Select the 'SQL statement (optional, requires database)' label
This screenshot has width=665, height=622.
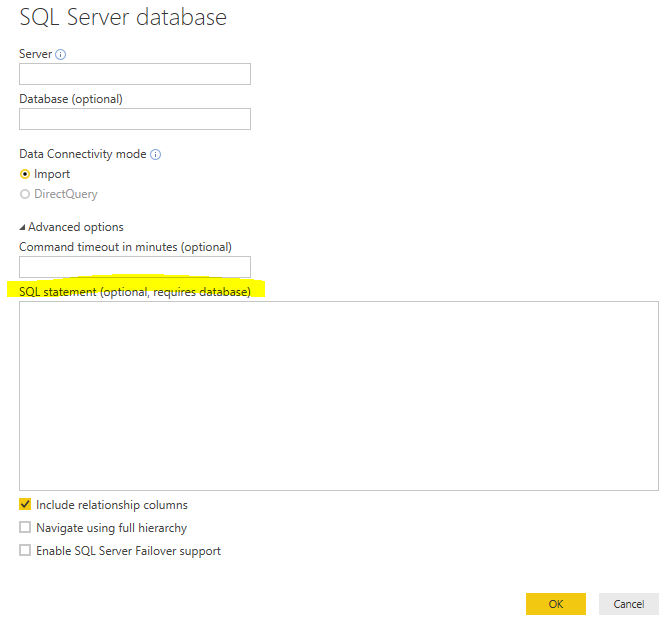coord(135,292)
